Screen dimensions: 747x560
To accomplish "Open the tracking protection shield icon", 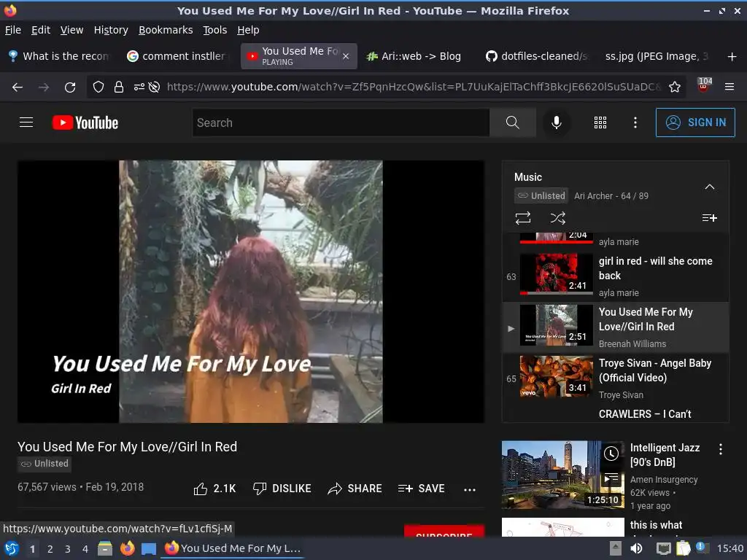I will (98, 87).
